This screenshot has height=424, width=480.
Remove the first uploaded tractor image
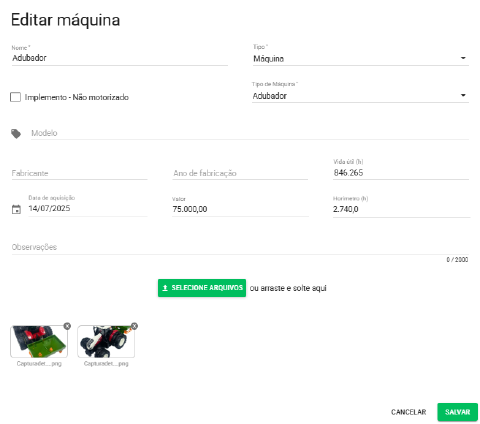coord(67,326)
